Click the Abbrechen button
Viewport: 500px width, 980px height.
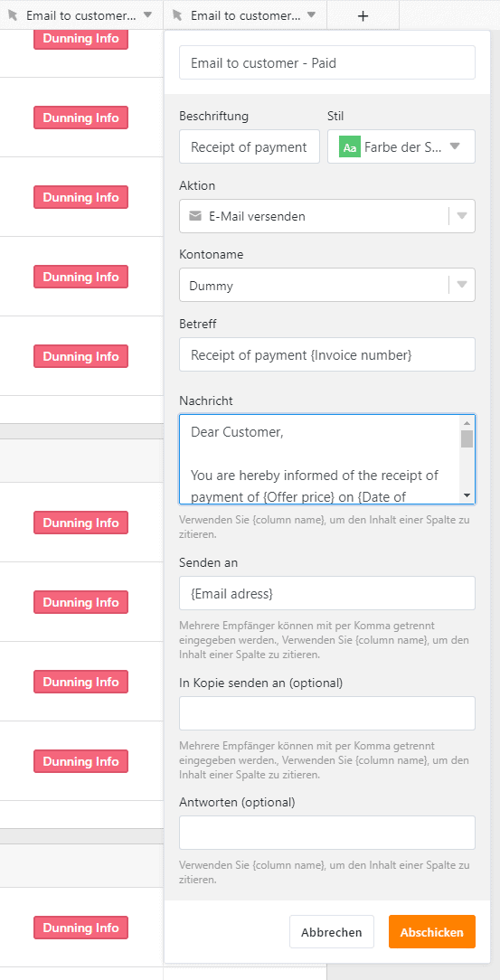pos(331,932)
